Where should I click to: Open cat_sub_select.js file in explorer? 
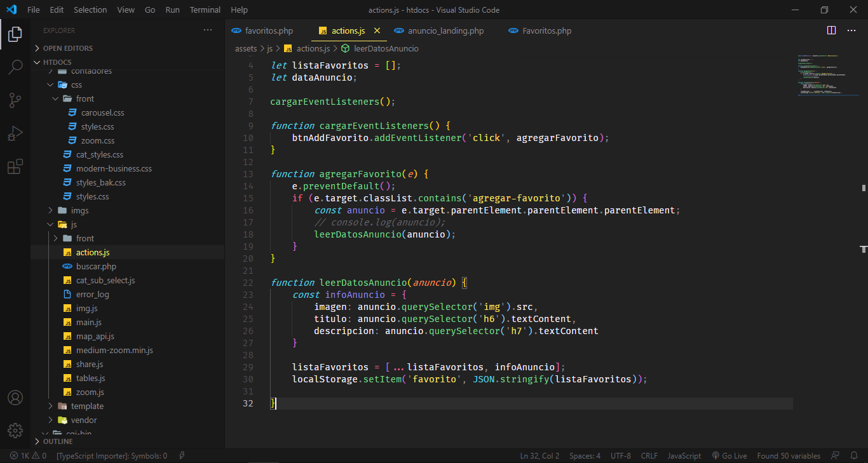[x=105, y=280]
